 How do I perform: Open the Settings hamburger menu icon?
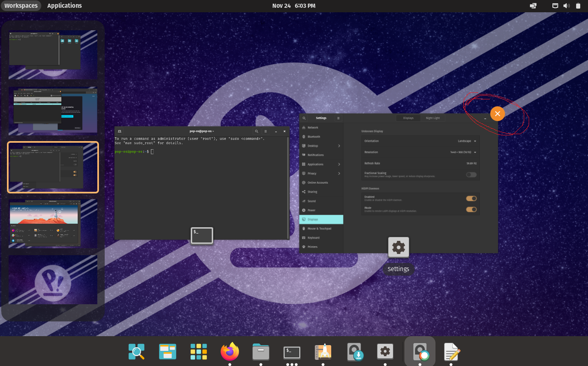[x=338, y=118]
